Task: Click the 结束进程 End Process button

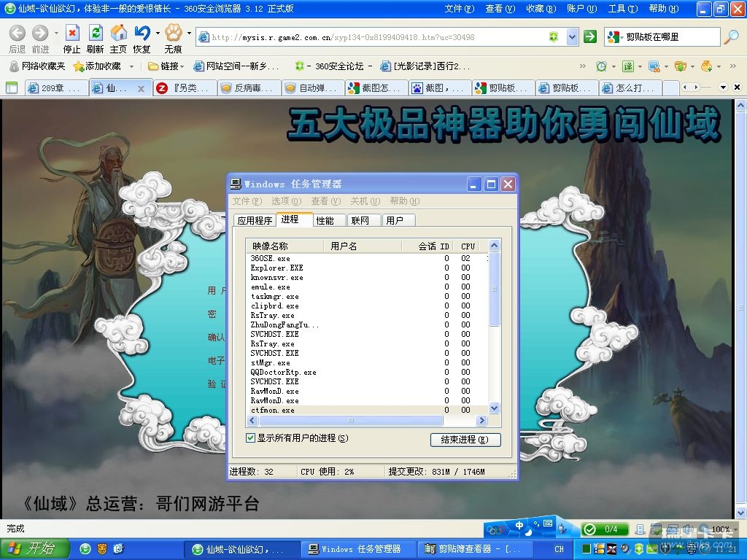Action: click(465, 440)
